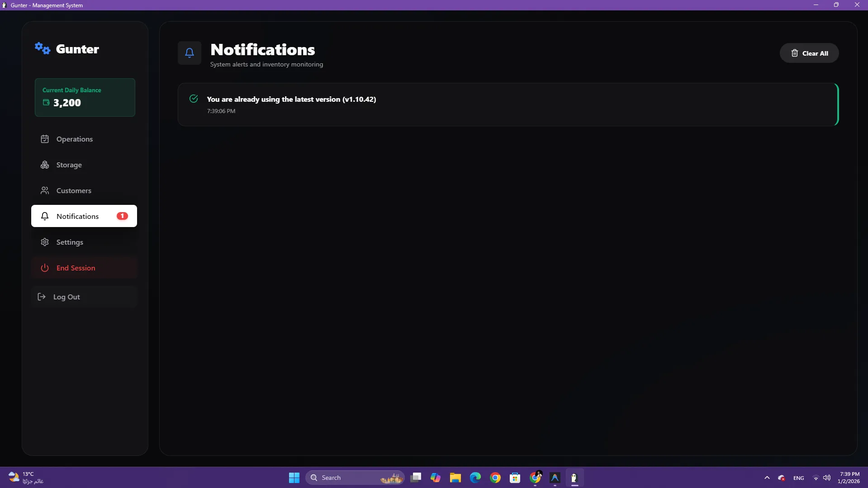
Task: Select the Notifications menu item
Action: coord(84,216)
